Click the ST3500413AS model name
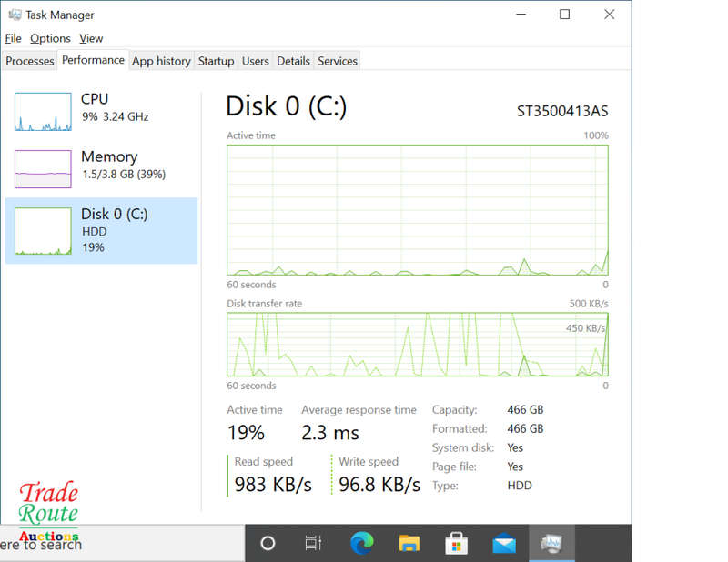The image size is (728, 562). tap(562, 111)
